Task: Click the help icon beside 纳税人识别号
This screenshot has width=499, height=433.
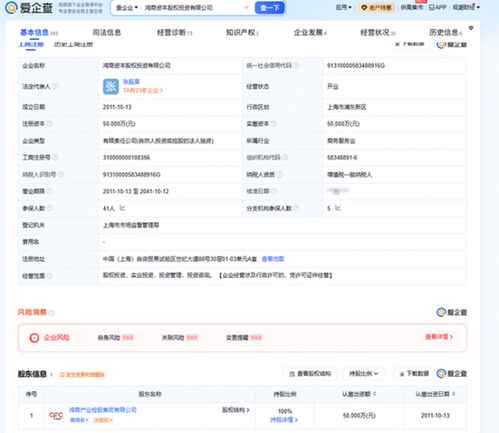Action: click(61, 174)
